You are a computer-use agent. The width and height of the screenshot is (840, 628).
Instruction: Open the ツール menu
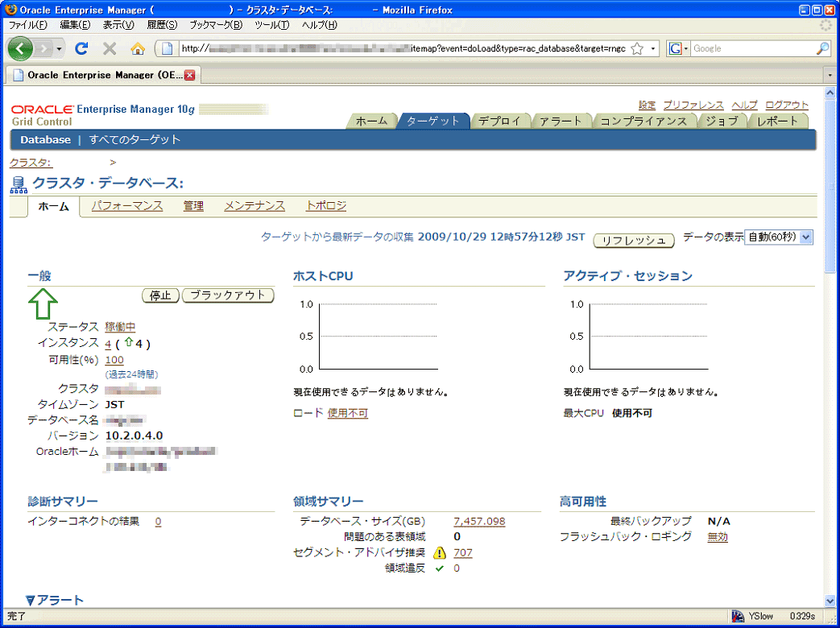click(271, 25)
